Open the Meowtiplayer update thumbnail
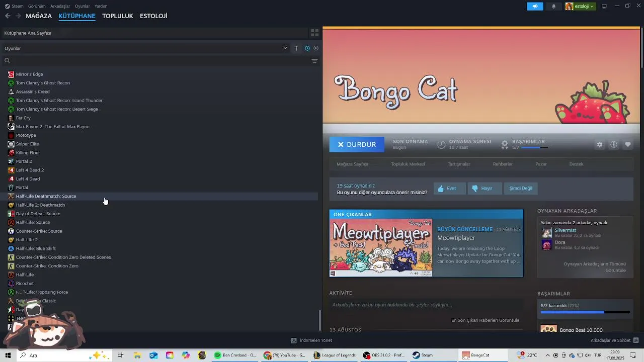This screenshot has height=362, width=644. coord(381,248)
